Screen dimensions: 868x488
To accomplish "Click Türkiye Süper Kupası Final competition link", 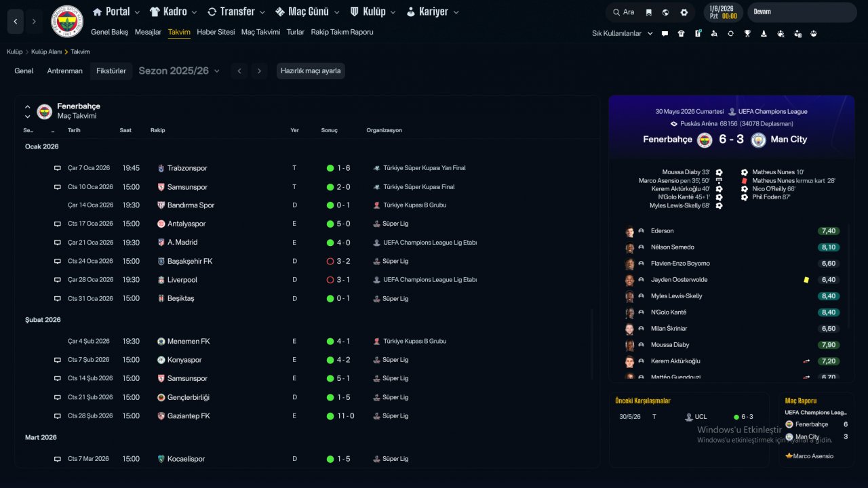I will [419, 187].
